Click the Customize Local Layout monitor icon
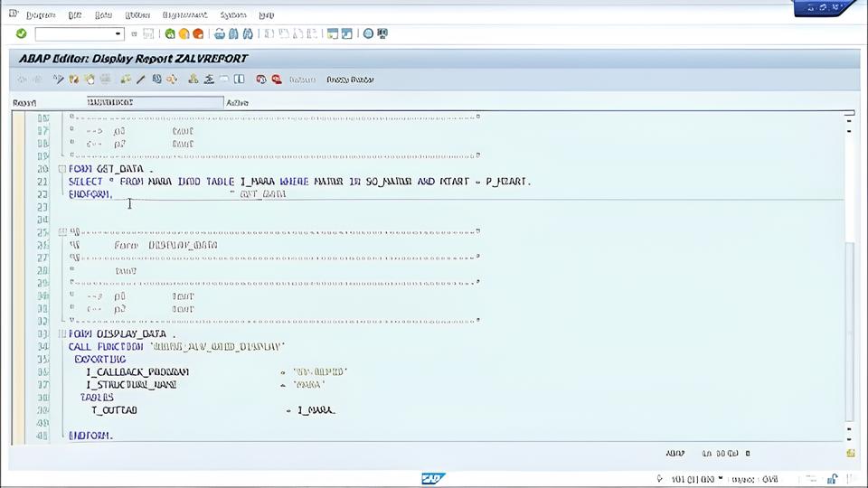Screen dimensions: 868x488 coord(382,33)
